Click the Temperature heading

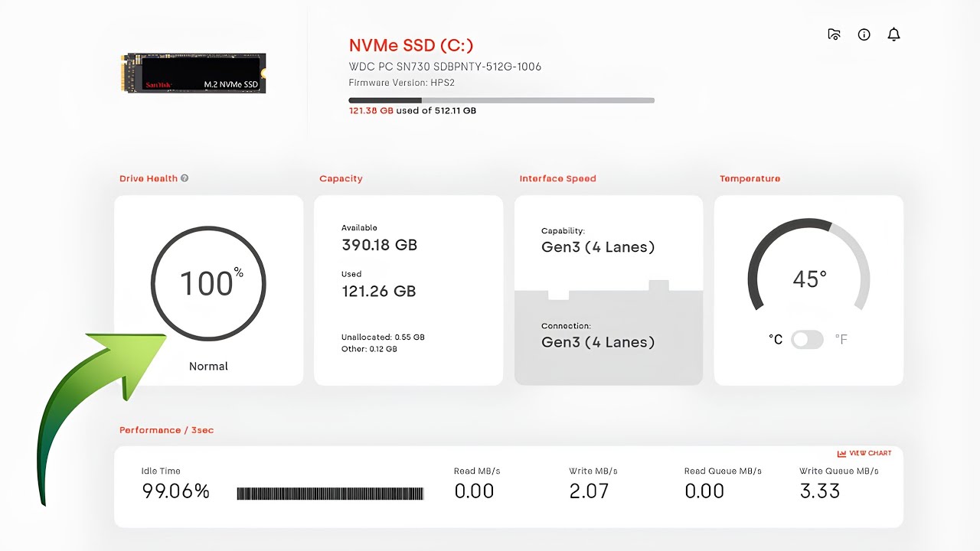click(750, 178)
